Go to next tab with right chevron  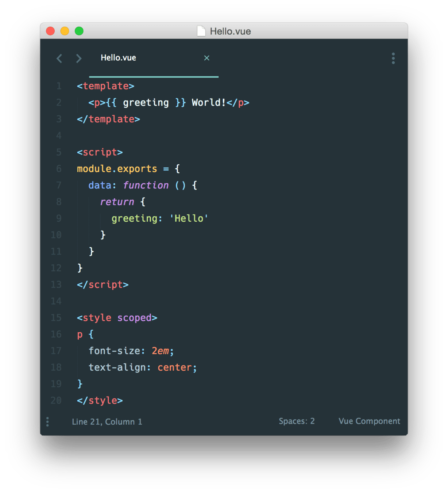(79, 58)
